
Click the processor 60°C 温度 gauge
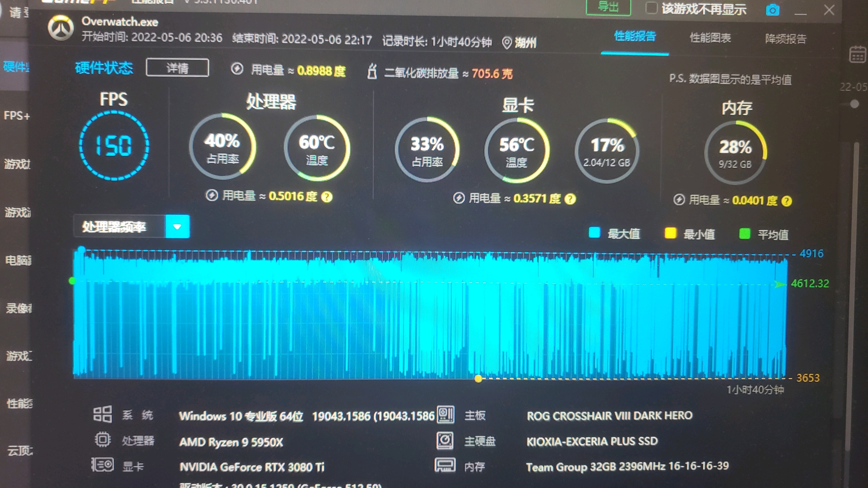click(317, 148)
